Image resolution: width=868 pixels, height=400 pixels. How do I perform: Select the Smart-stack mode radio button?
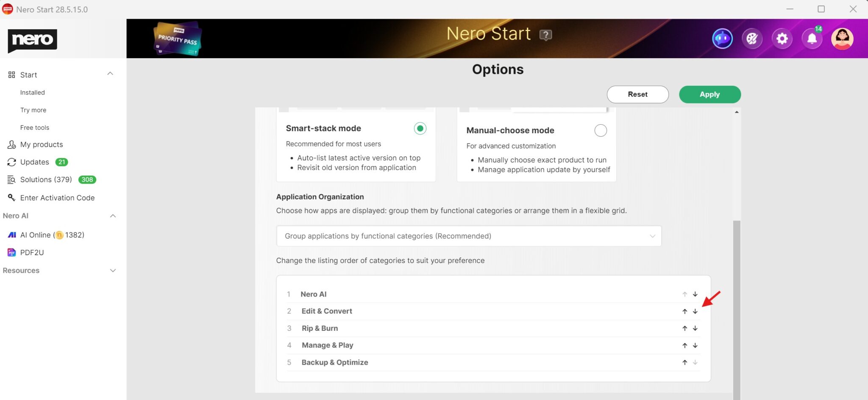click(x=420, y=128)
